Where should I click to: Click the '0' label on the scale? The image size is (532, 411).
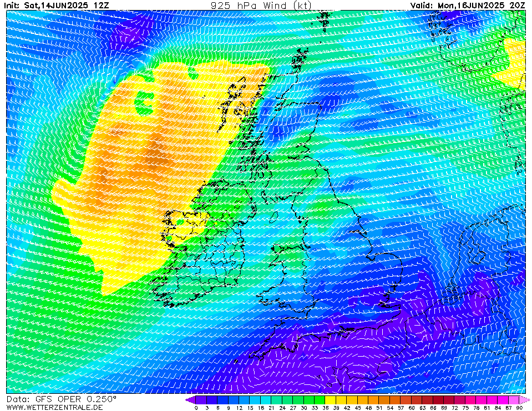[x=196, y=408]
